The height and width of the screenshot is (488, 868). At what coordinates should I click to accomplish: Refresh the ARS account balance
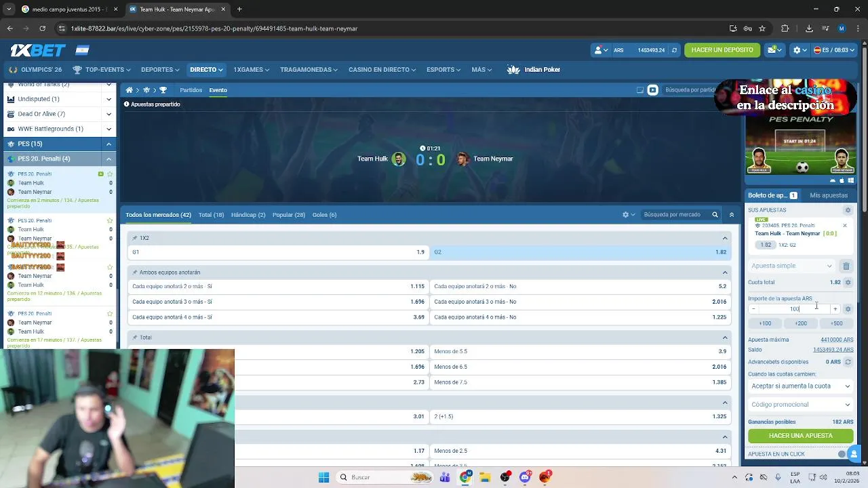click(674, 50)
